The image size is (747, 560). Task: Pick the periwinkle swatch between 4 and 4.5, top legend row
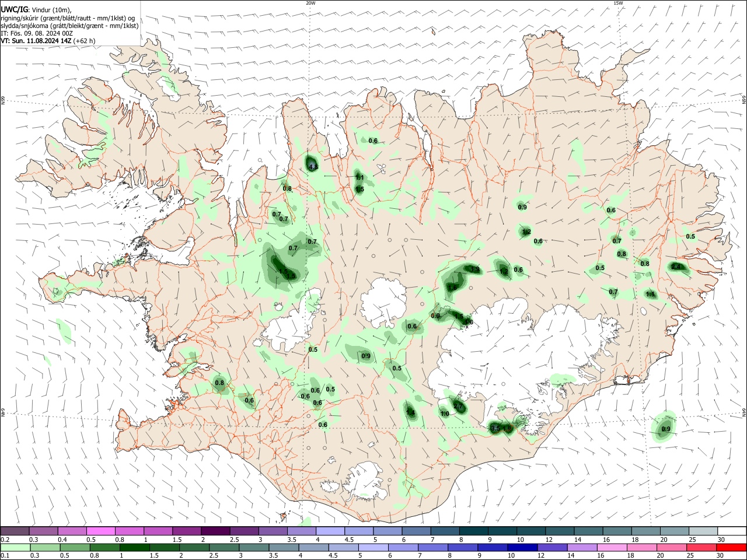click(x=330, y=531)
